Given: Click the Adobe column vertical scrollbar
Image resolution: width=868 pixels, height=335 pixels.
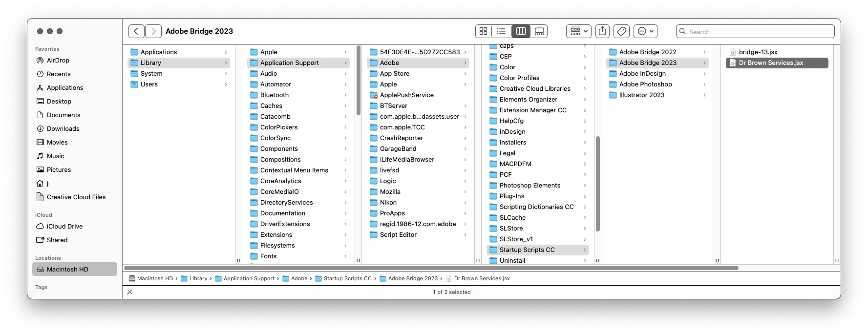Looking at the screenshot, I should (598, 184).
